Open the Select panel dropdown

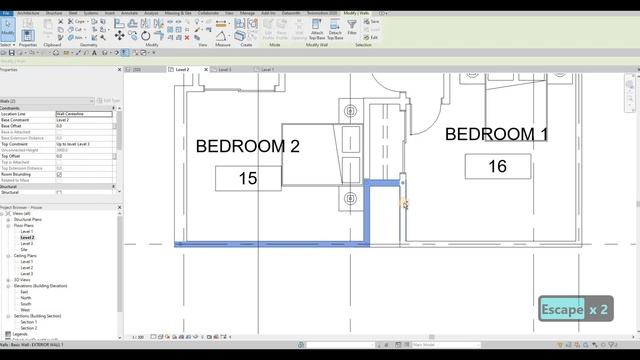tap(8, 45)
